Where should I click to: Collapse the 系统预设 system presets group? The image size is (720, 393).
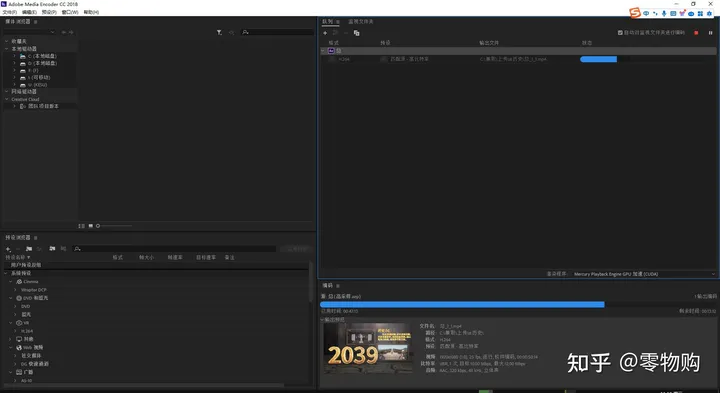[6, 273]
